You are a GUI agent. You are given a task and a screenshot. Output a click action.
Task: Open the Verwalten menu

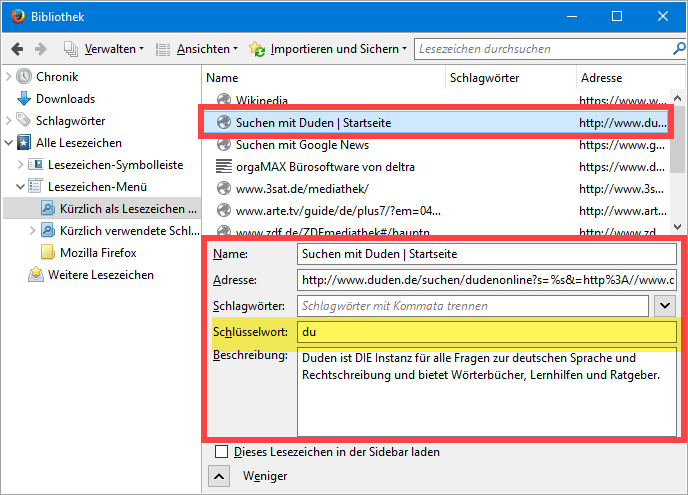[x=114, y=49]
